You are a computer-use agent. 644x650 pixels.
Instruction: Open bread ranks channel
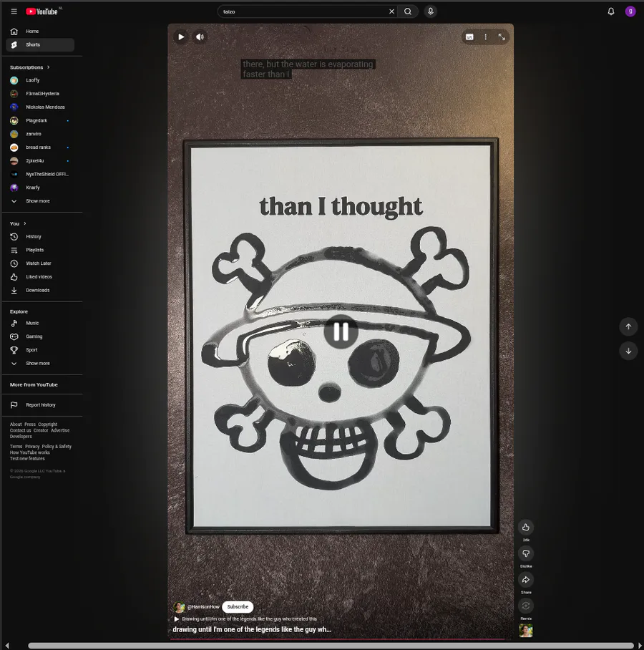[x=40, y=147]
